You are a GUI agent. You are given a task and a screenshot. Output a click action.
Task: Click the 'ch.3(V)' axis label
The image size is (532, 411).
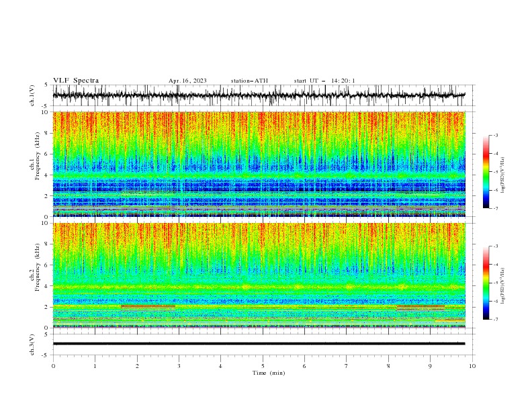32,345
